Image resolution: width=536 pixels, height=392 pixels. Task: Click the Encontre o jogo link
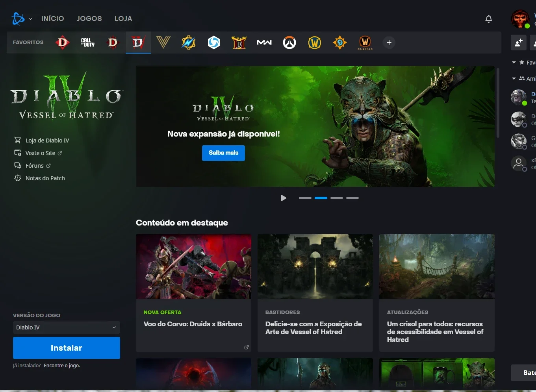click(x=62, y=366)
